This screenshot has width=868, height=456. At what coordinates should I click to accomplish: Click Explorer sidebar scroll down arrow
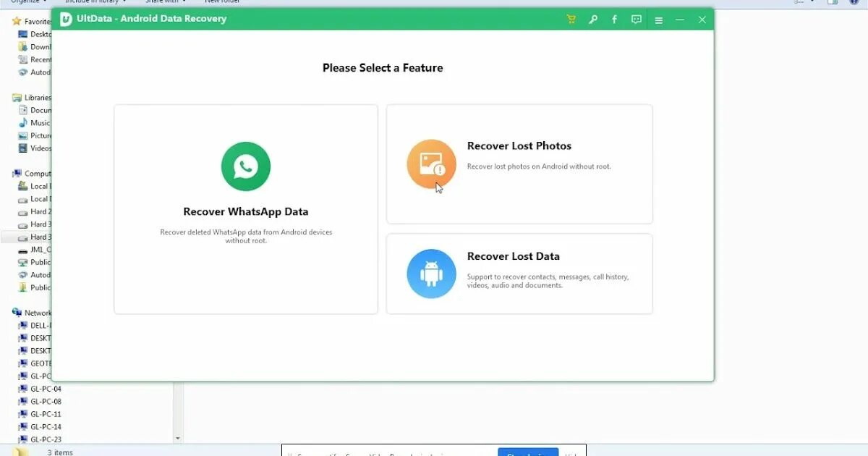(x=178, y=439)
